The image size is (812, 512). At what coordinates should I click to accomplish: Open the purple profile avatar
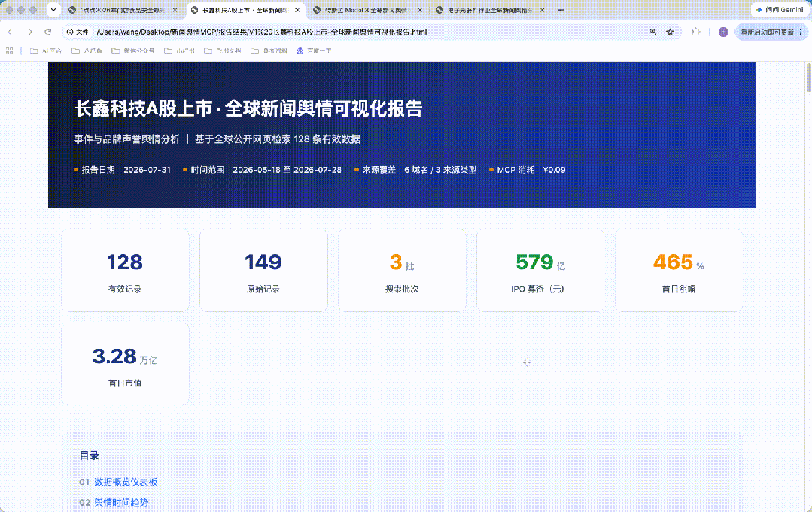723,32
